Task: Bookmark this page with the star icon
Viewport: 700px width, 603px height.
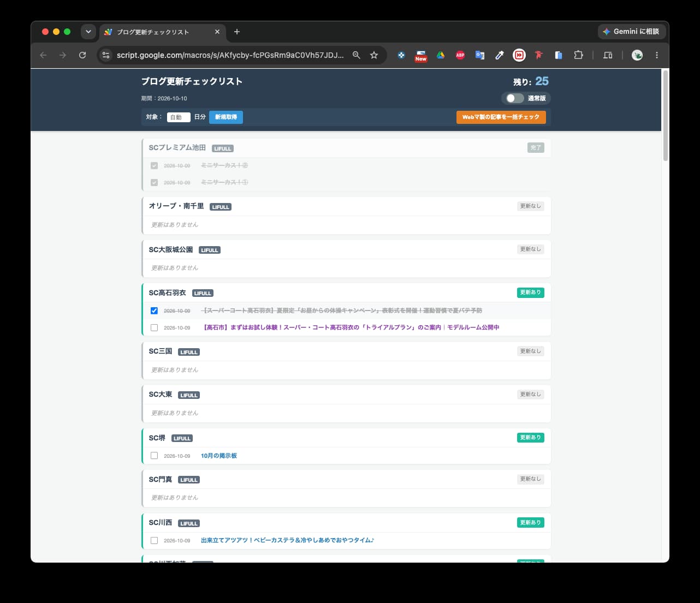Action: click(374, 55)
